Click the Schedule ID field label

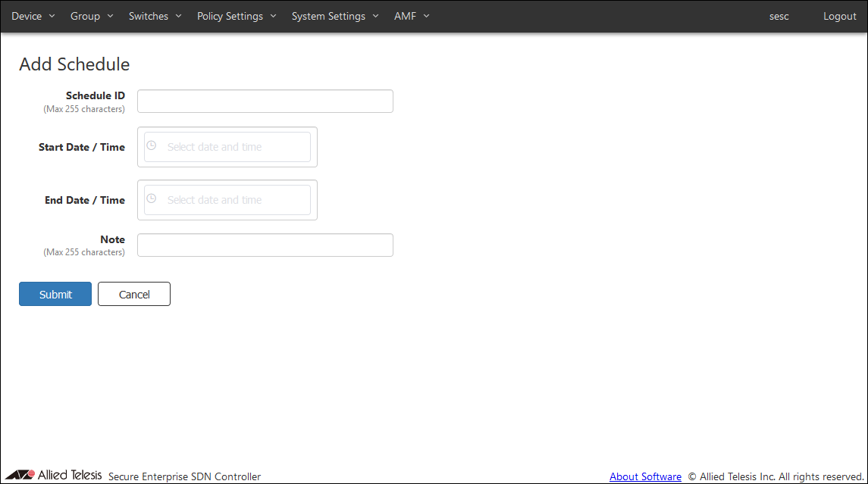(95, 95)
